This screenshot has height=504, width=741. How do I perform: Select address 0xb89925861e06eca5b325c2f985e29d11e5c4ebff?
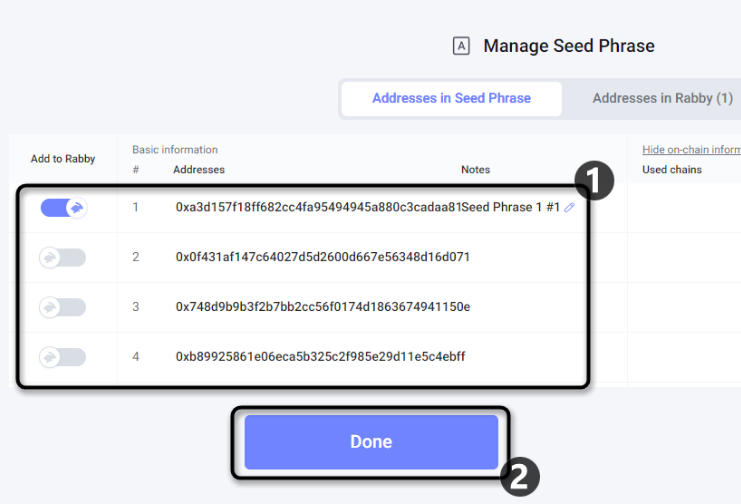click(x=320, y=356)
